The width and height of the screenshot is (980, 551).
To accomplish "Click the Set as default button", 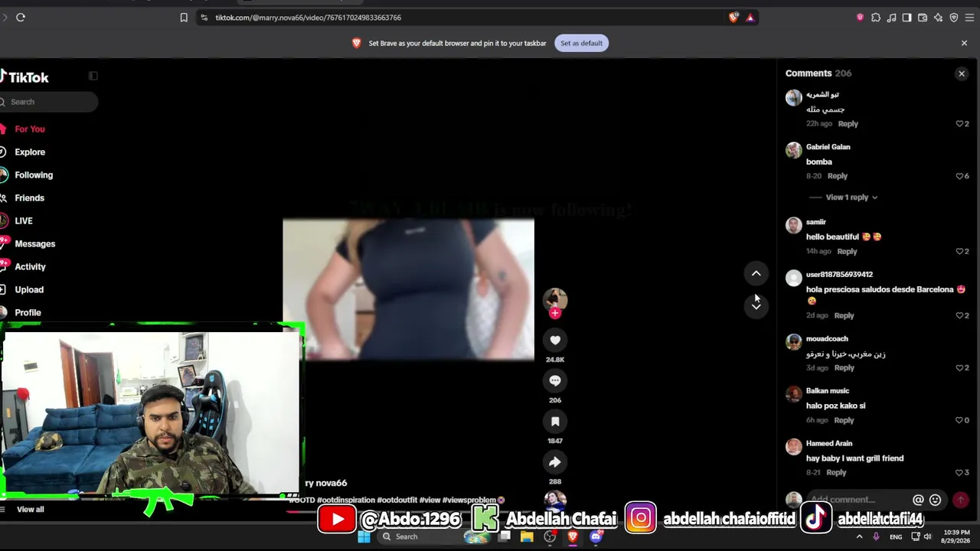I will pyautogui.click(x=581, y=43).
